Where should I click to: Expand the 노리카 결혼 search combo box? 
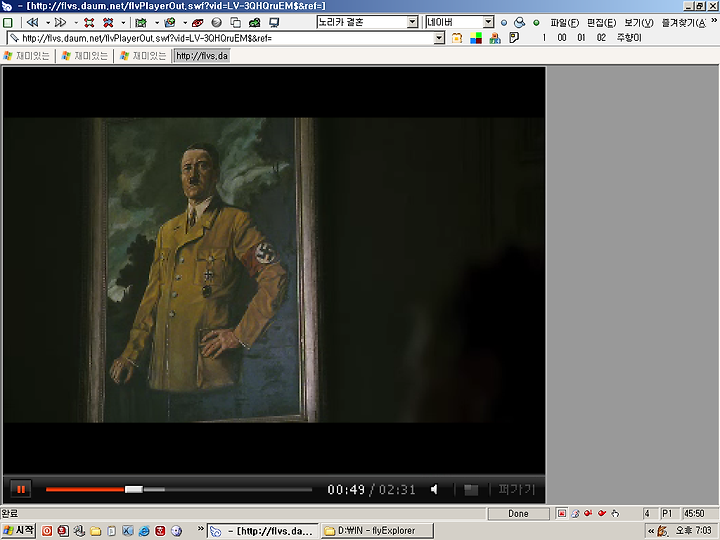click(413, 22)
